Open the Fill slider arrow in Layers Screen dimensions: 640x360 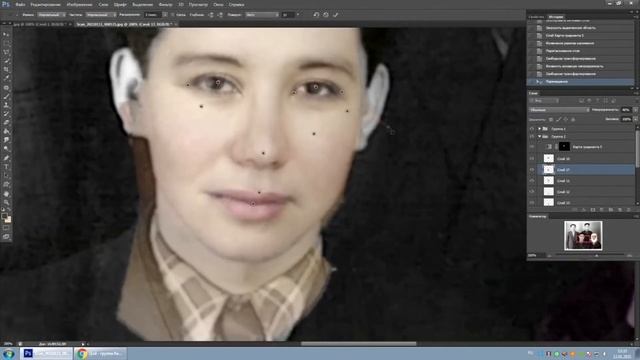[635, 119]
